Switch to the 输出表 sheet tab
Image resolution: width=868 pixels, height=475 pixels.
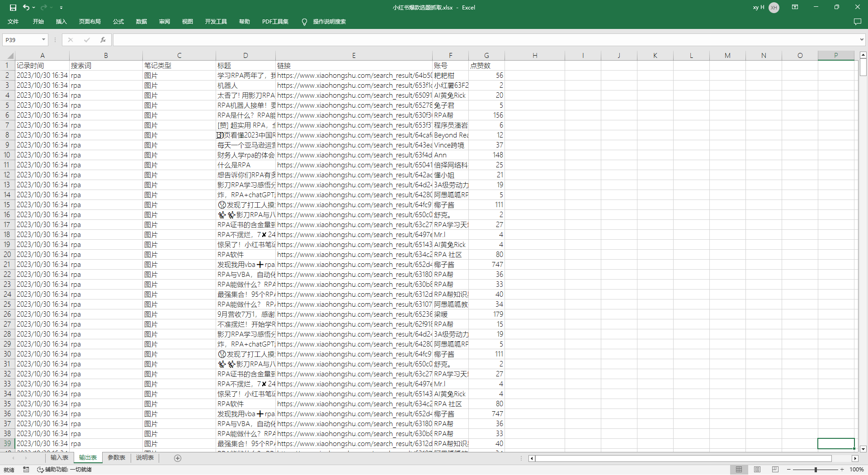[88, 458]
